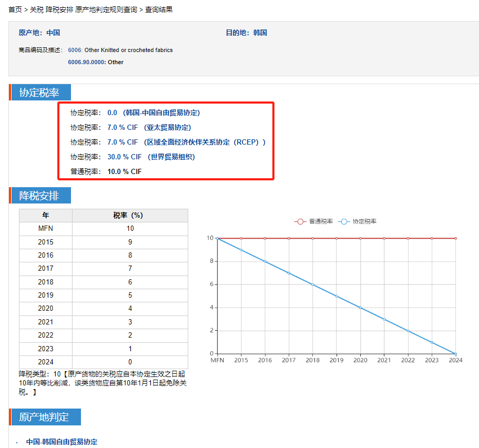Click the red data point at 2021
The height and width of the screenshot is (448, 479).
[x=384, y=238]
